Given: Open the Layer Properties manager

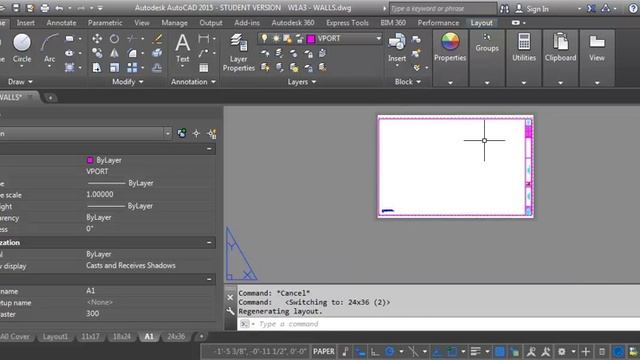Looking at the screenshot, I should tap(239, 52).
